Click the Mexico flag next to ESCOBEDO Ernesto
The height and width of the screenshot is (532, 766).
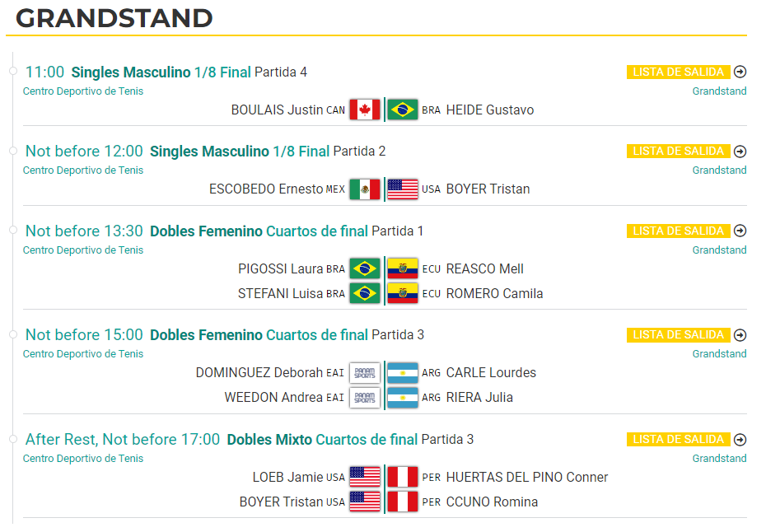tap(365, 189)
